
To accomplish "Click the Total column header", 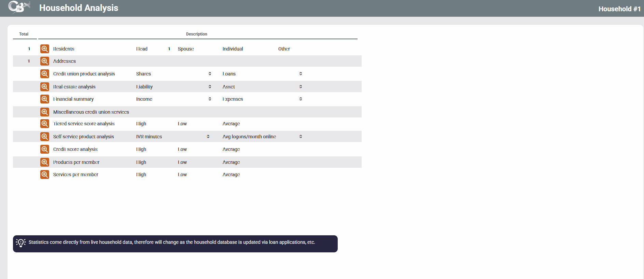I will coord(24,34).
